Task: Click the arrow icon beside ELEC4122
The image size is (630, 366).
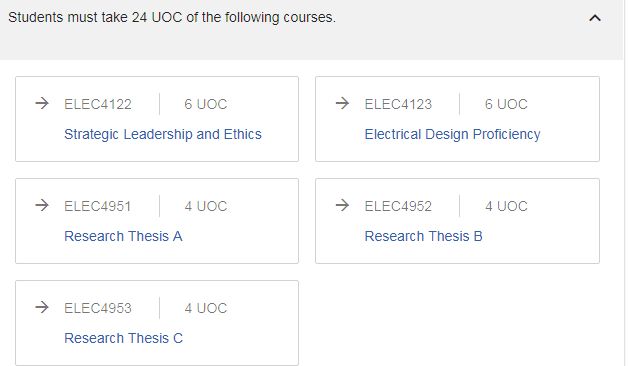Action: (42, 103)
